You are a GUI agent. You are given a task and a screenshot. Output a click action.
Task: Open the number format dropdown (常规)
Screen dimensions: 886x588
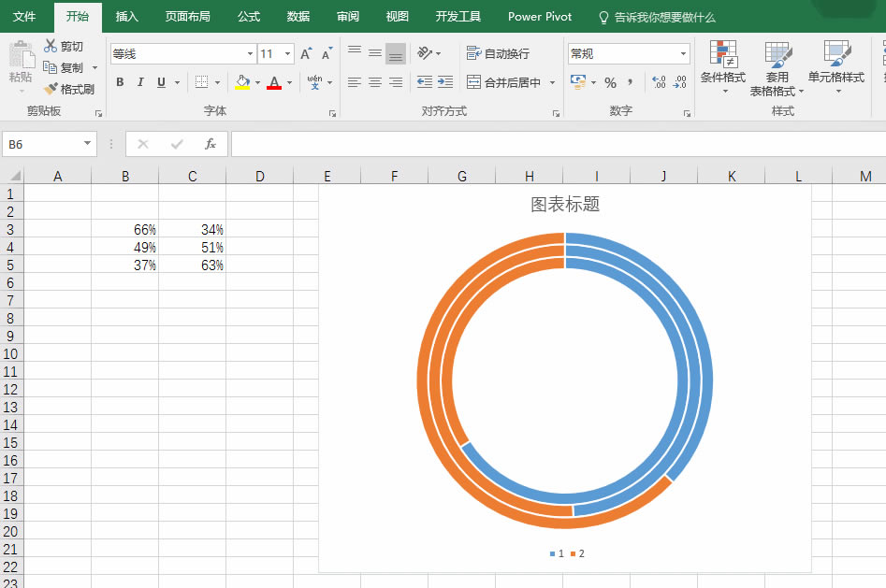pyautogui.click(x=683, y=53)
